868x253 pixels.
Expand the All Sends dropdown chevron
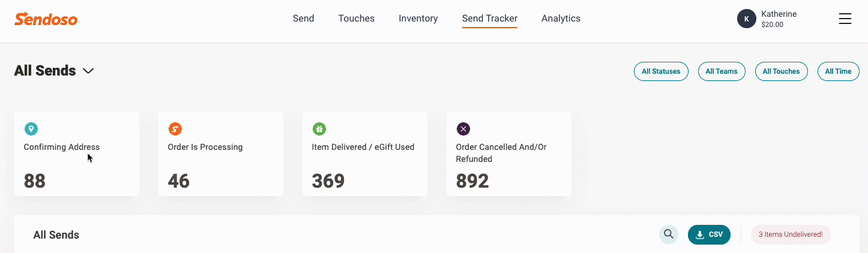point(88,71)
